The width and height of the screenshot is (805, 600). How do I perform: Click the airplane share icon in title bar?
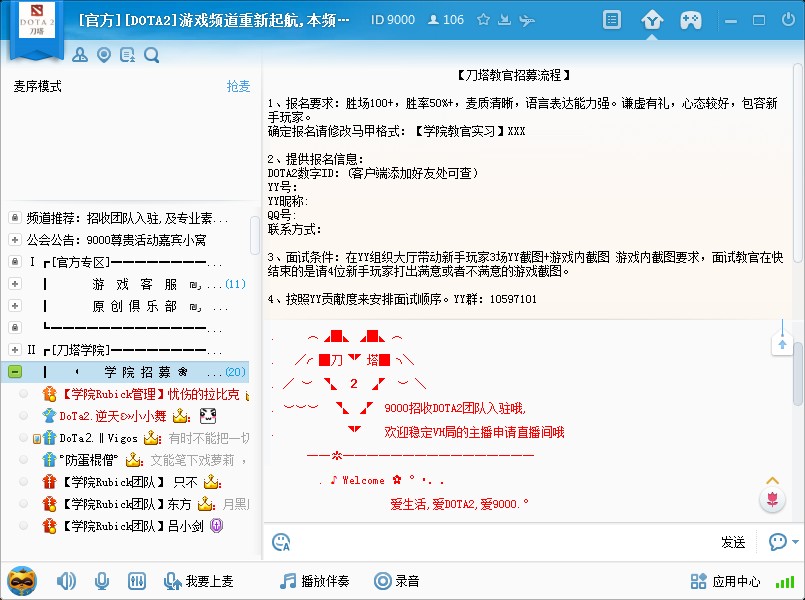[x=527, y=21]
